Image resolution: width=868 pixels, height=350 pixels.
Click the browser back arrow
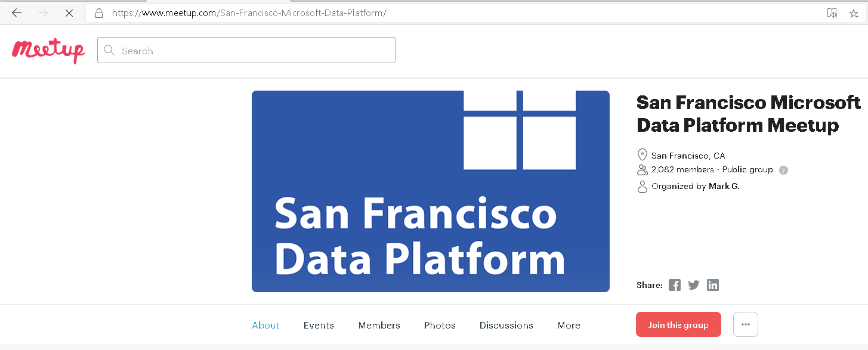pos(17,13)
